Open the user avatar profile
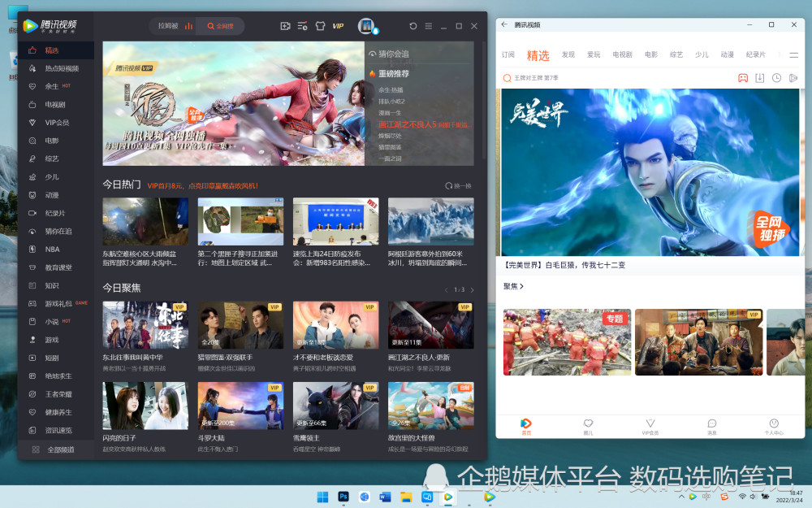The image size is (812, 508). coord(366,26)
